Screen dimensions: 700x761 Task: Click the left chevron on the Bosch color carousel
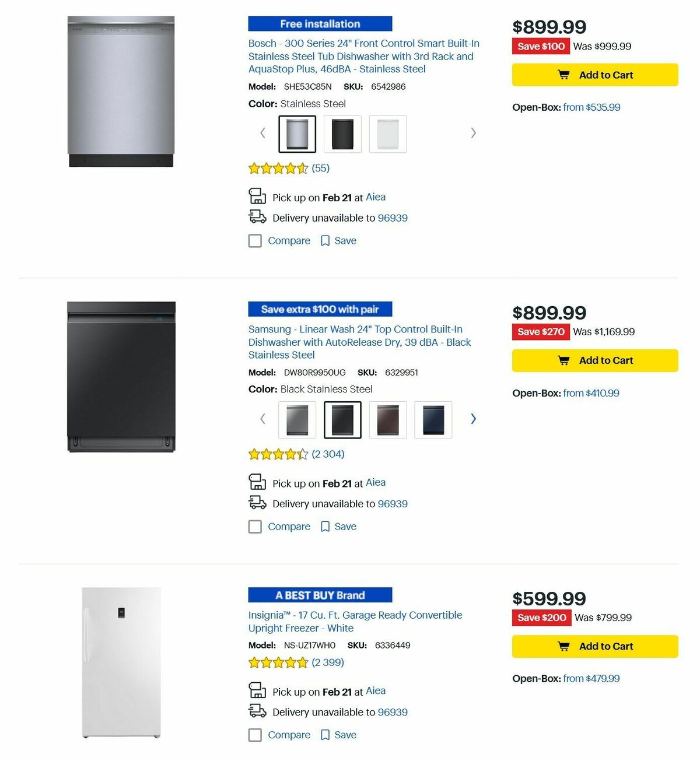pos(262,133)
